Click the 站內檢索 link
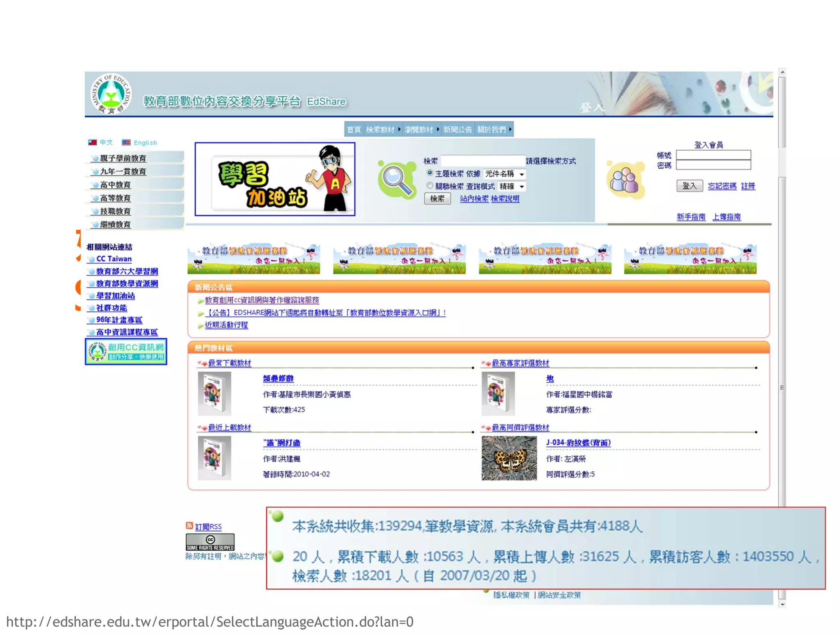The height and width of the screenshot is (635, 840). [474, 199]
